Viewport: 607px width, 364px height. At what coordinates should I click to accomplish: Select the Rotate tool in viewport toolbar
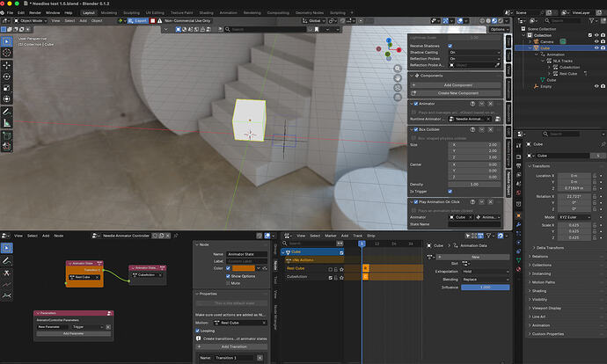coord(7,76)
